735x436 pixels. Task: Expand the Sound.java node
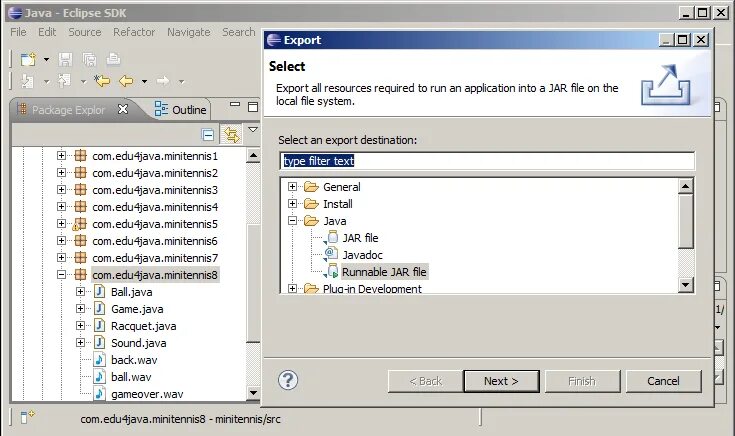click(81, 343)
